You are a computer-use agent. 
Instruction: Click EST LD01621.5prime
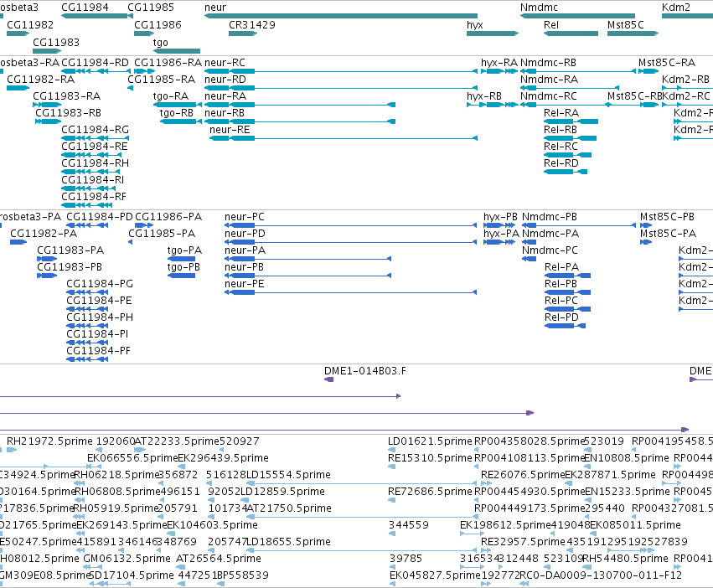(x=391, y=450)
